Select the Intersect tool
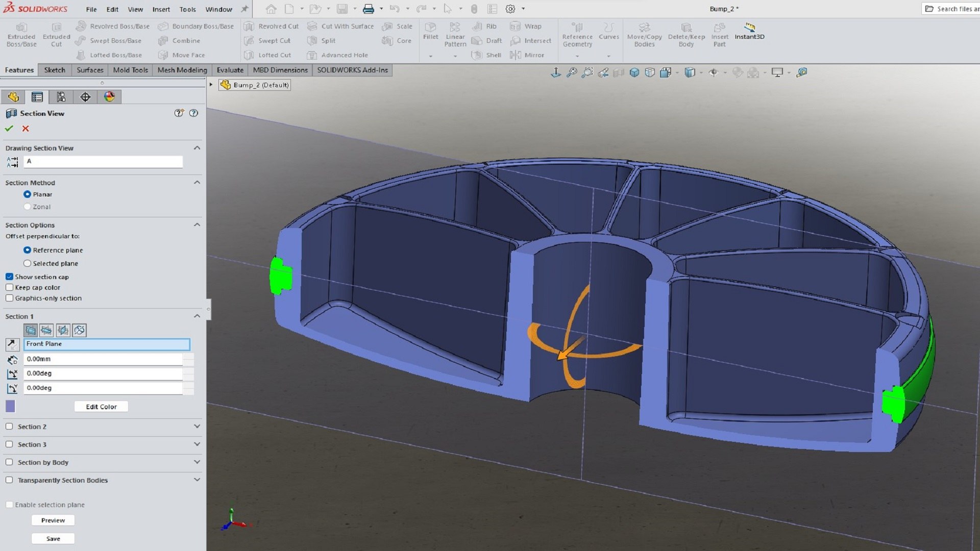The height and width of the screenshot is (551, 980). coord(531,40)
